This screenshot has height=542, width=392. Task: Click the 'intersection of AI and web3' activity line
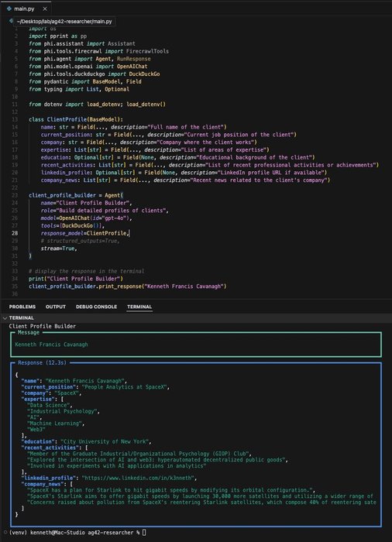click(157, 460)
